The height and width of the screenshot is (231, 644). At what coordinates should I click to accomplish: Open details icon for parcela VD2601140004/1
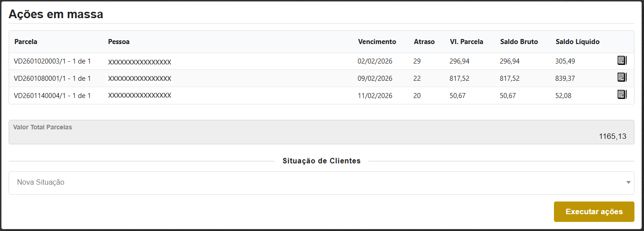[622, 95]
